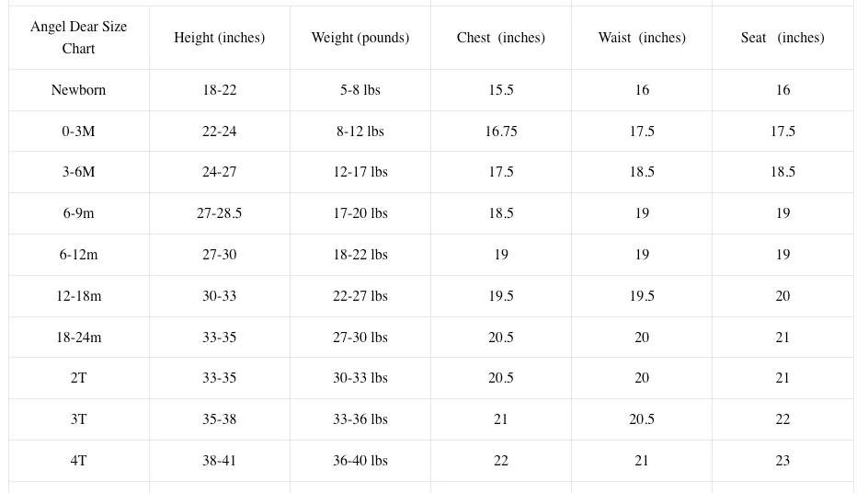Select the 2T size label

[x=78, y=378]
